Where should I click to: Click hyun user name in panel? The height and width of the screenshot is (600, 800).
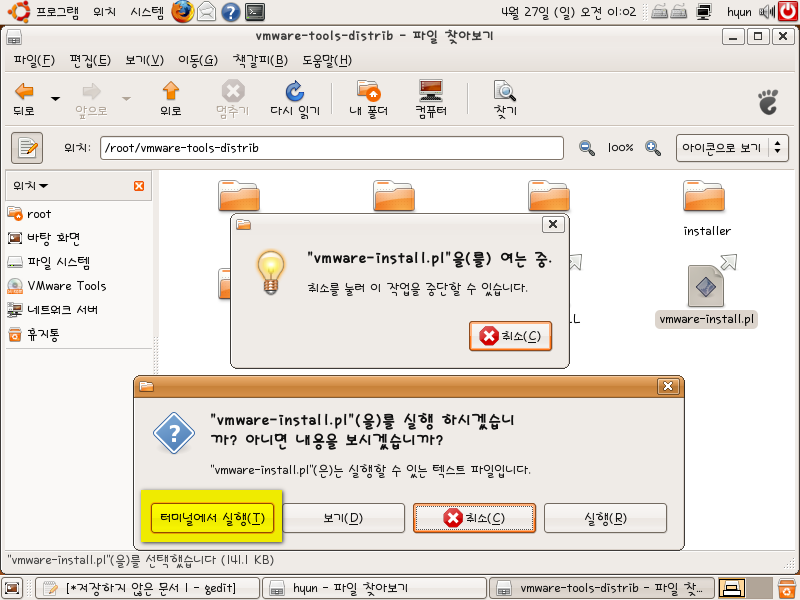coord(739,12)
